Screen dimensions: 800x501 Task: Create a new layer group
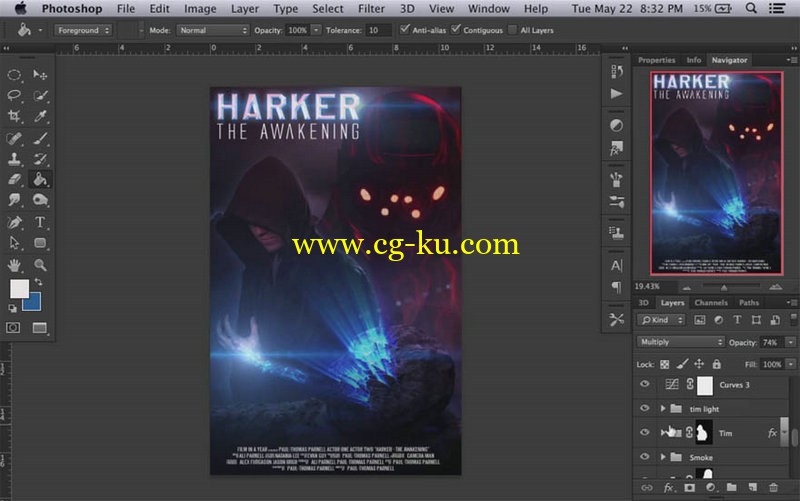[732, 488]
